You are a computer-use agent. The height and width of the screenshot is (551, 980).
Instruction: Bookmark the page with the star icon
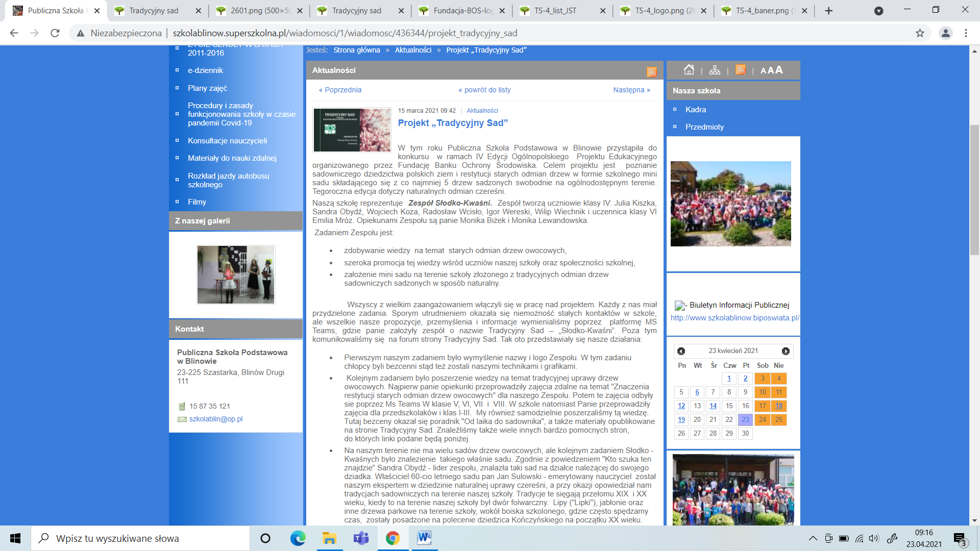tap(920, 33)
